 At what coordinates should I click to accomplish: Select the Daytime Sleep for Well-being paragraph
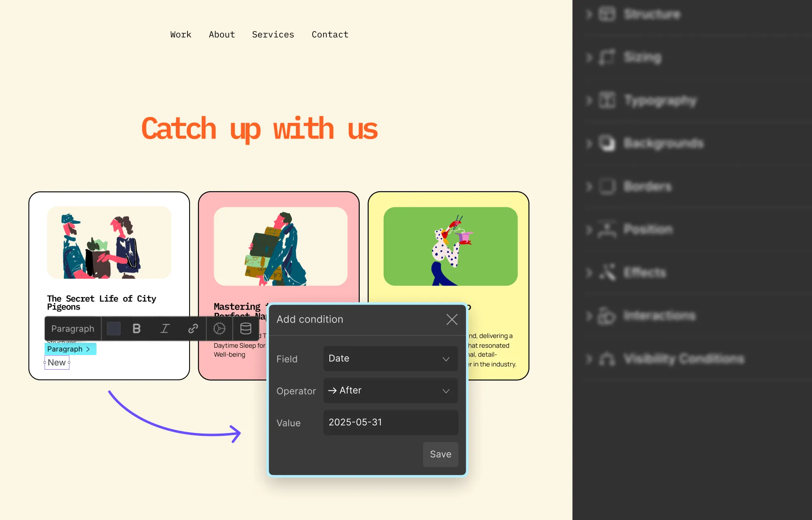tap(240, 350)
